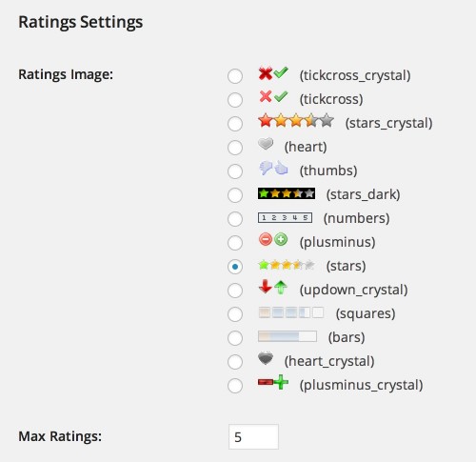The width and height of the screenshot is (476, 462).
Task: Click the gray heart rating image
Action: point(266,144)
